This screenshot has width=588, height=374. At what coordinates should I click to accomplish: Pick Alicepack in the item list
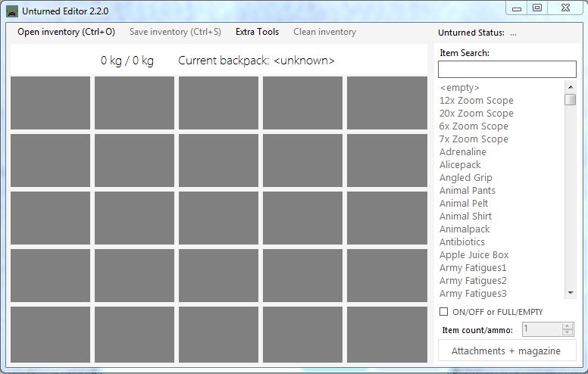pyautogui.click(x=460, y=165)
